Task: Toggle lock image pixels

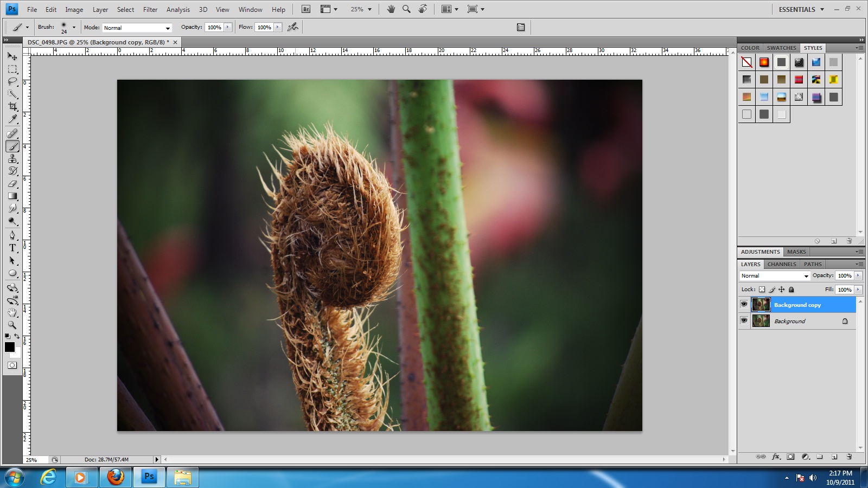Action: 772,290
